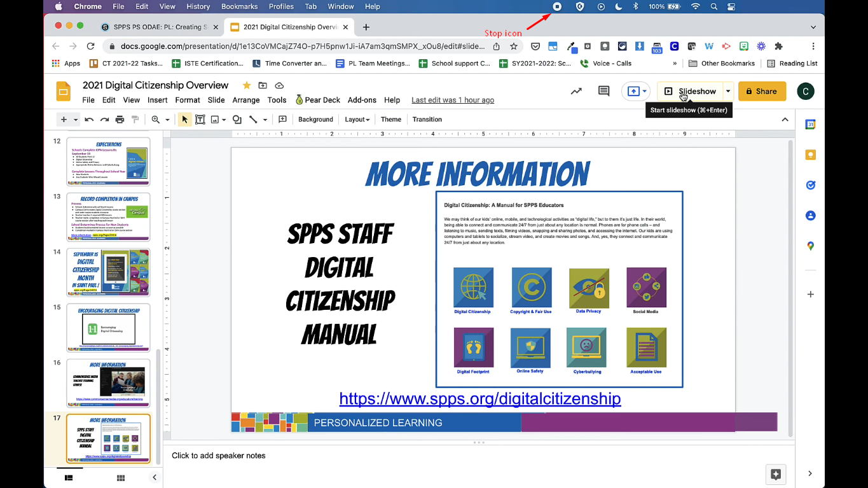868x488 pixels.
Task: Open the new slide layout dropdown arrow
Action: pyautogui.click(x=76, y=120)
